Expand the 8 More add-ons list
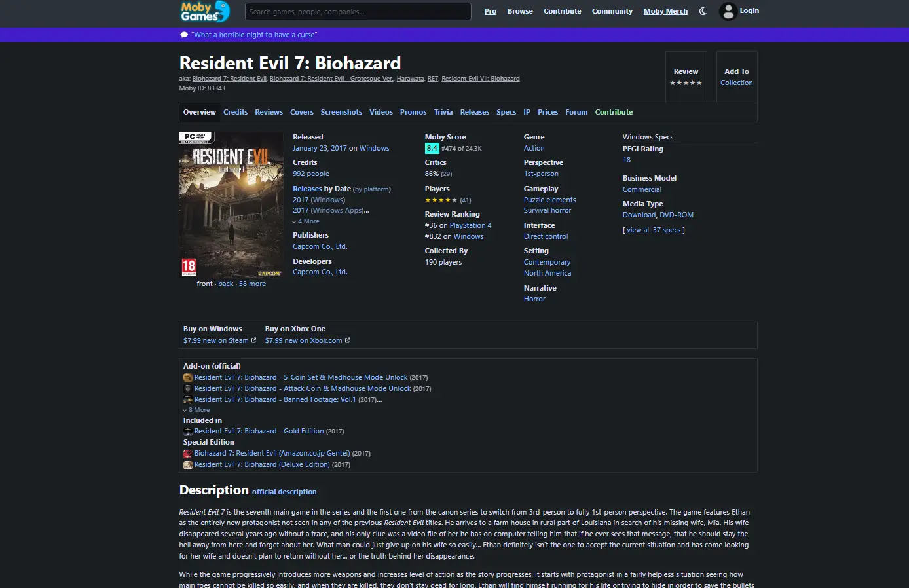The width and height of the screenshot is (909, 588). pos(196,410)
